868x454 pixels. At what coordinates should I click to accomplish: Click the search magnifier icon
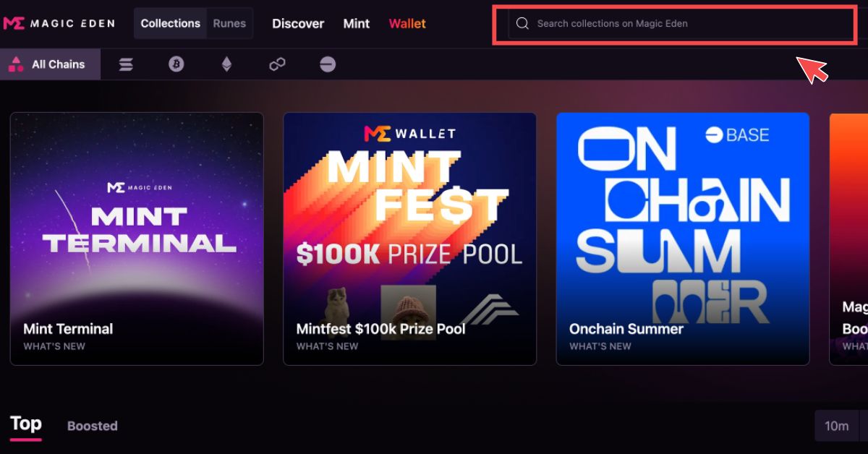522,24
